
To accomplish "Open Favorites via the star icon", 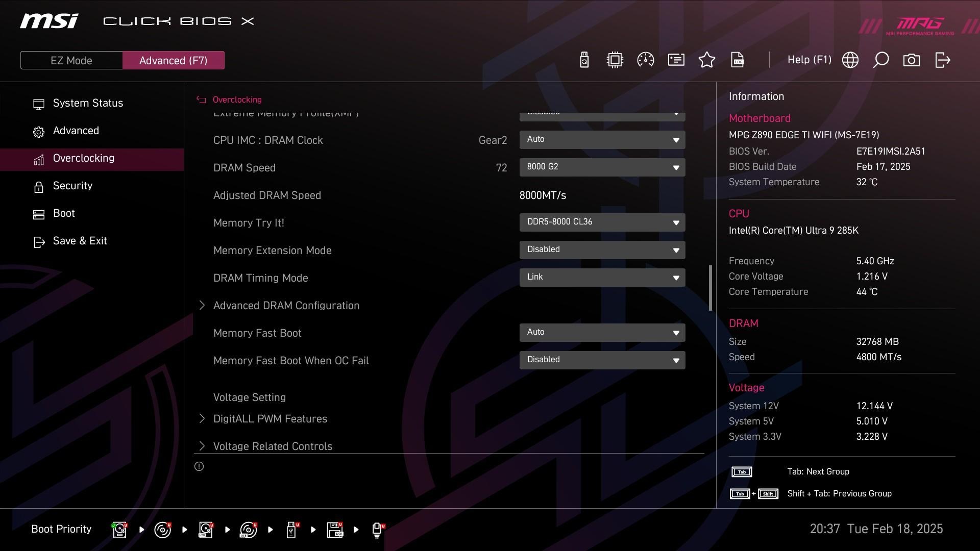I will point(707,60).
